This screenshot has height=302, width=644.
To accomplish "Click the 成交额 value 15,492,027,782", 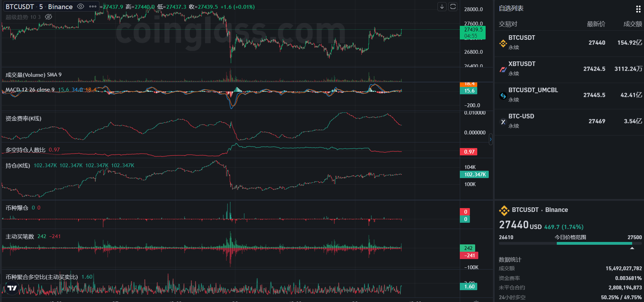I will point(624,268).
